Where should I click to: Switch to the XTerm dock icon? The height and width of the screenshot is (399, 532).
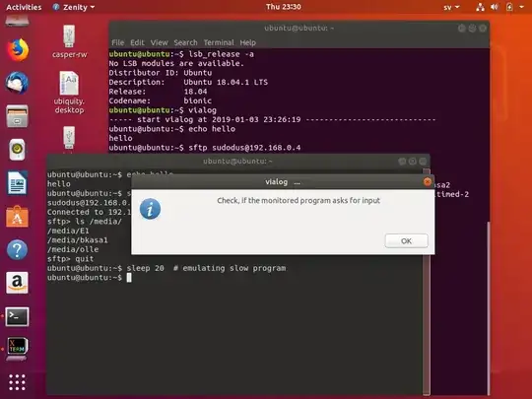coord(17,349)
